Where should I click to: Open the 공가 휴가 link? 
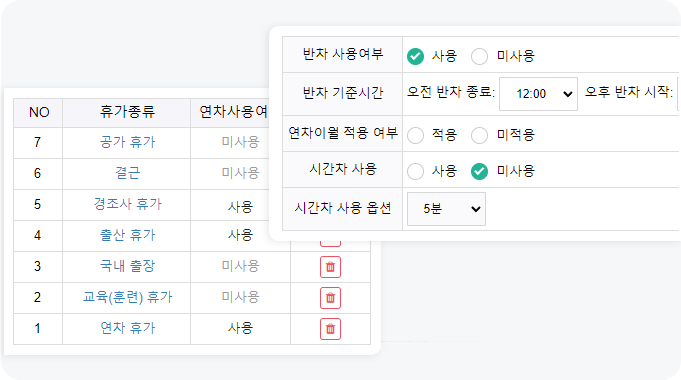[127, 142]
